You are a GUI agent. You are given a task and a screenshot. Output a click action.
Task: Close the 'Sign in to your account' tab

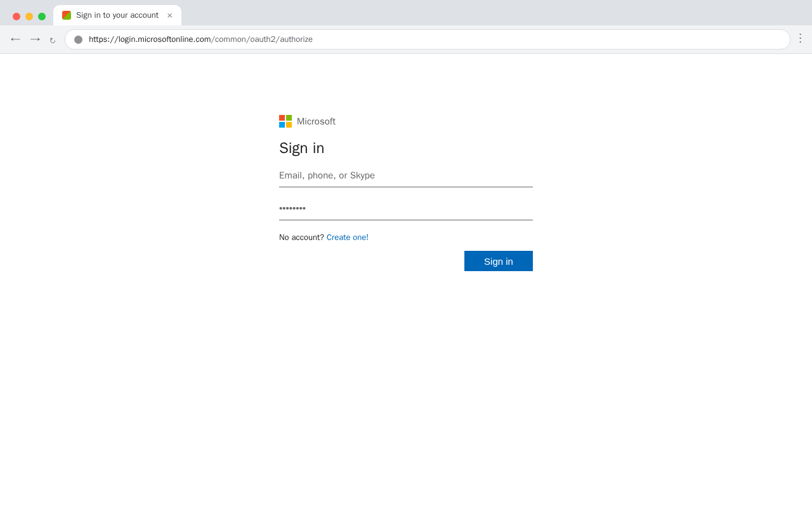point(169,15)
